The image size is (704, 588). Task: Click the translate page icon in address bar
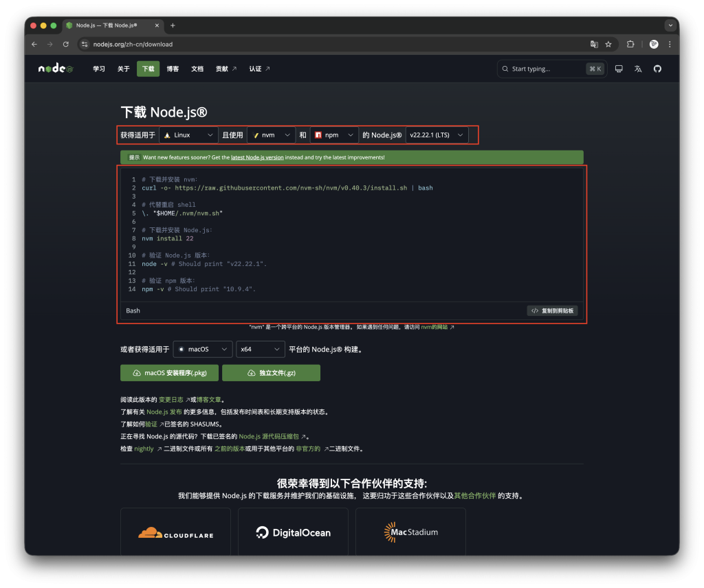tap(594, 44)
